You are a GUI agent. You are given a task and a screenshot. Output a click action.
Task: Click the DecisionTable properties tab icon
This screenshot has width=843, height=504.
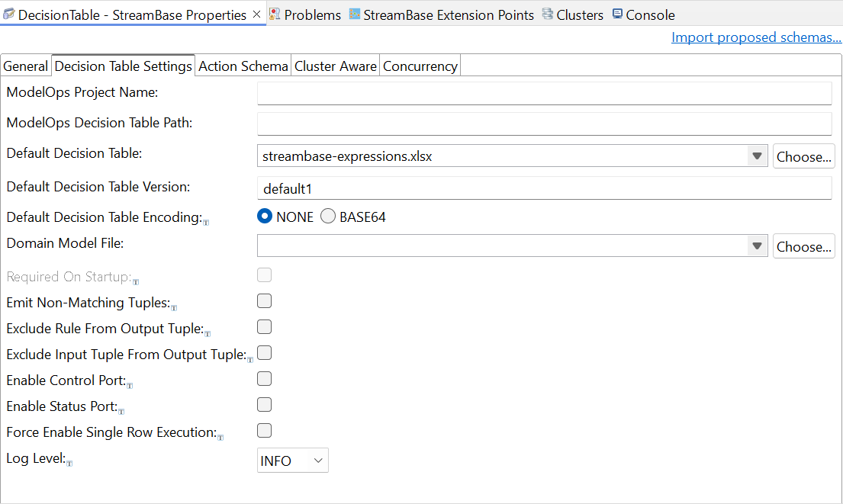pos(9,14)
